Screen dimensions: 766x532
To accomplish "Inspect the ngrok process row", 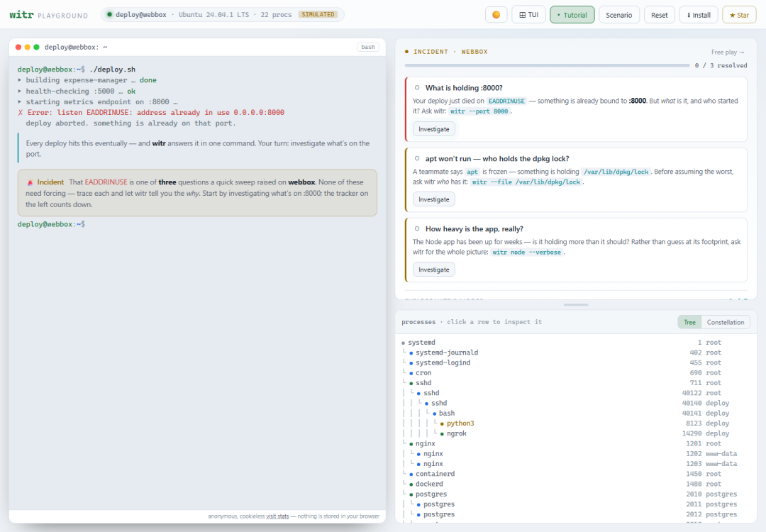I will (576, 433).
